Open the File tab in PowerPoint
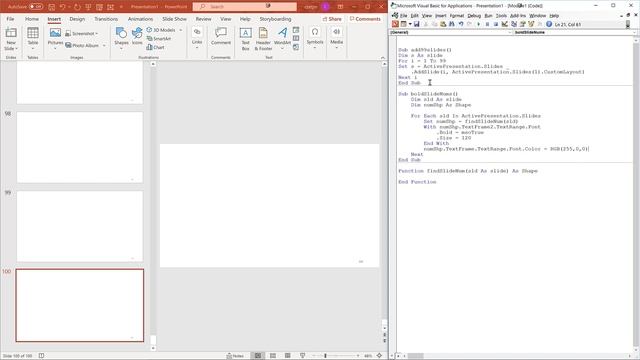 click(x=10, y=19)
